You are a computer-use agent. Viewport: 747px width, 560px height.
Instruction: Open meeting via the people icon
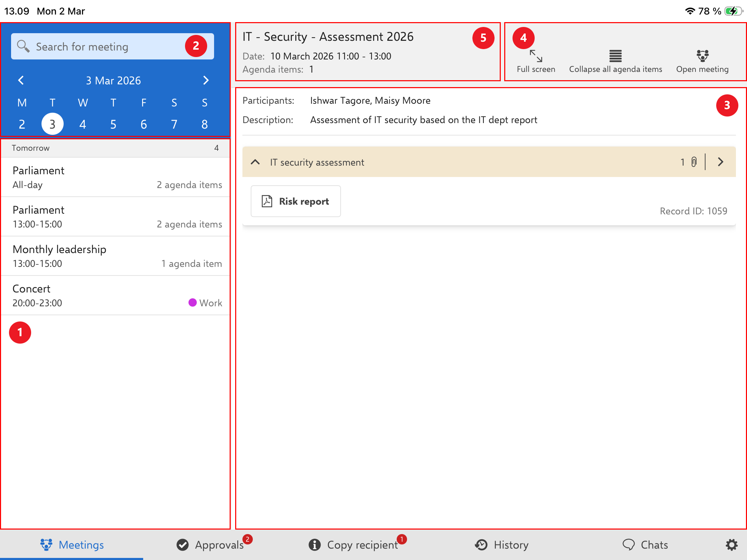click(x=702, y=55)
